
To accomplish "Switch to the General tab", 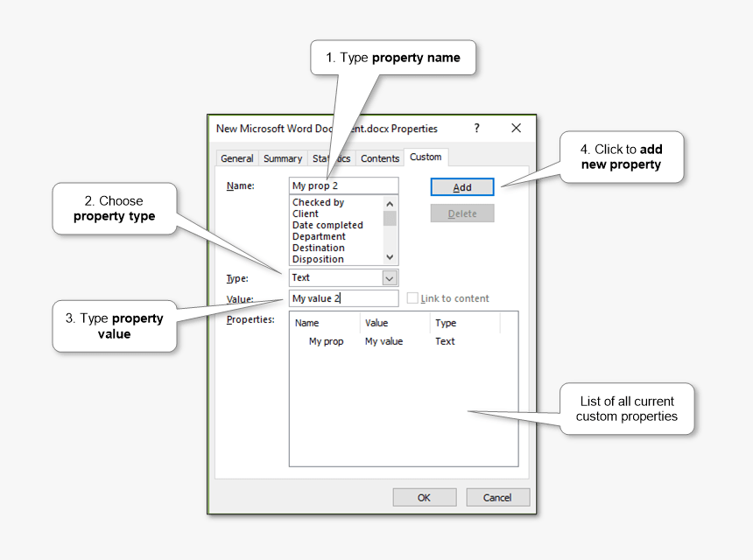I will [x=236, y=158].
